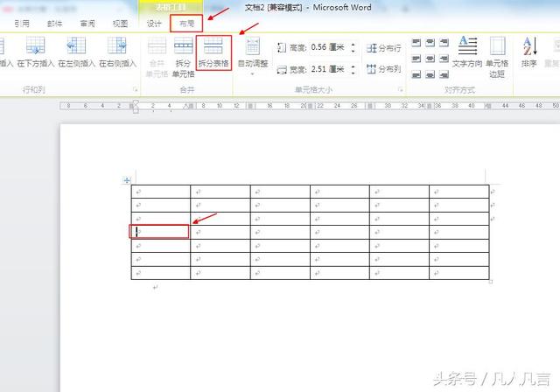The width and height of the screenshot is (560, 392).
Task: Align cell text top right
Action: click(x=444, y=43)
